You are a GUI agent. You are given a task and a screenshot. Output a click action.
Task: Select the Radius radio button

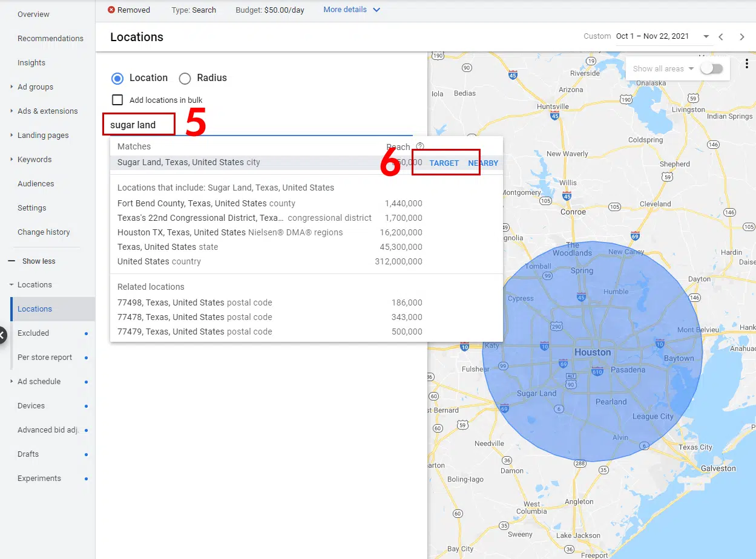185,78
